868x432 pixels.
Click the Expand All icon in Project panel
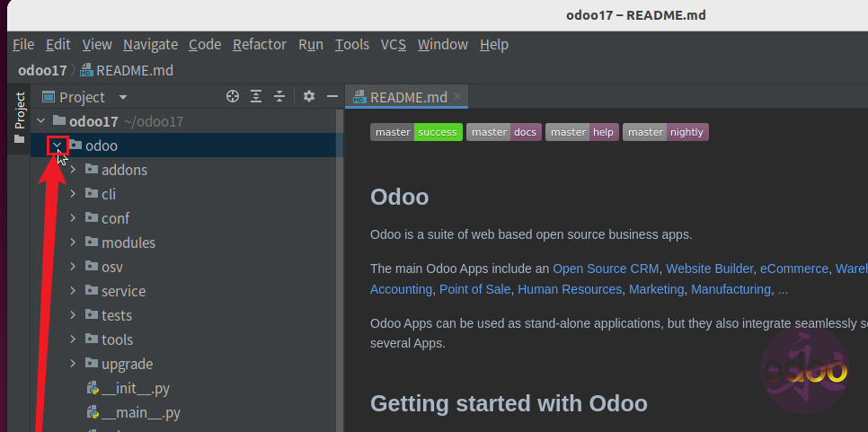(x=256, y=97)
